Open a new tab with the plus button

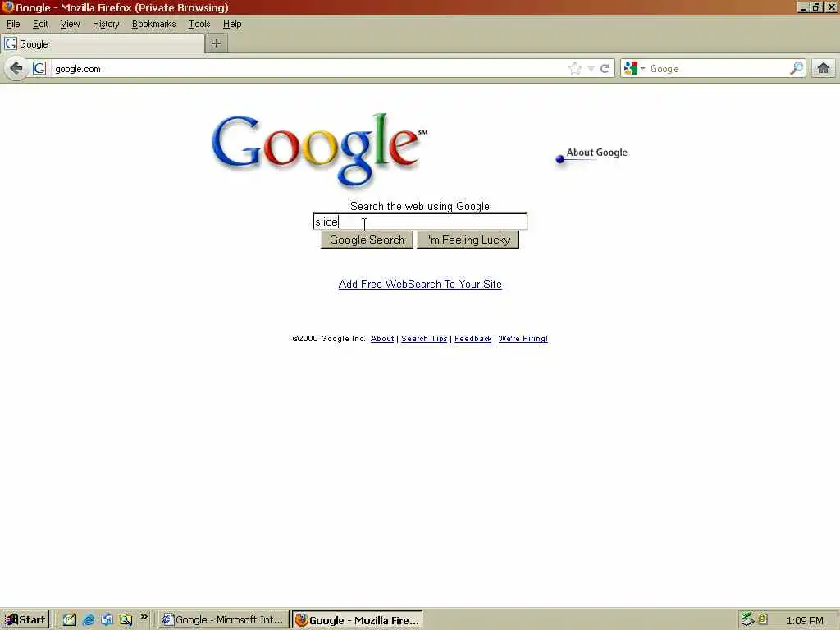[217, 44]
